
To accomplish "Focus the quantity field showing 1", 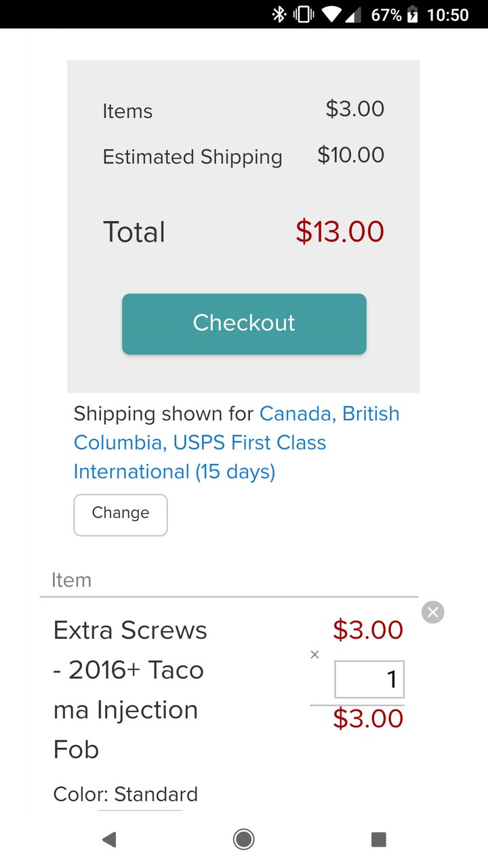I will (x=369, y=679).
